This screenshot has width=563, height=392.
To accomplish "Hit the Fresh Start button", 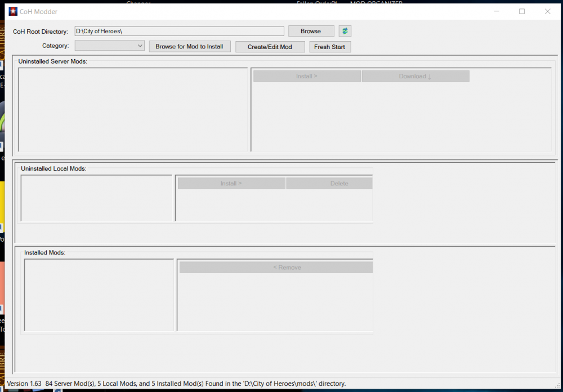I will tap(330, 47).
